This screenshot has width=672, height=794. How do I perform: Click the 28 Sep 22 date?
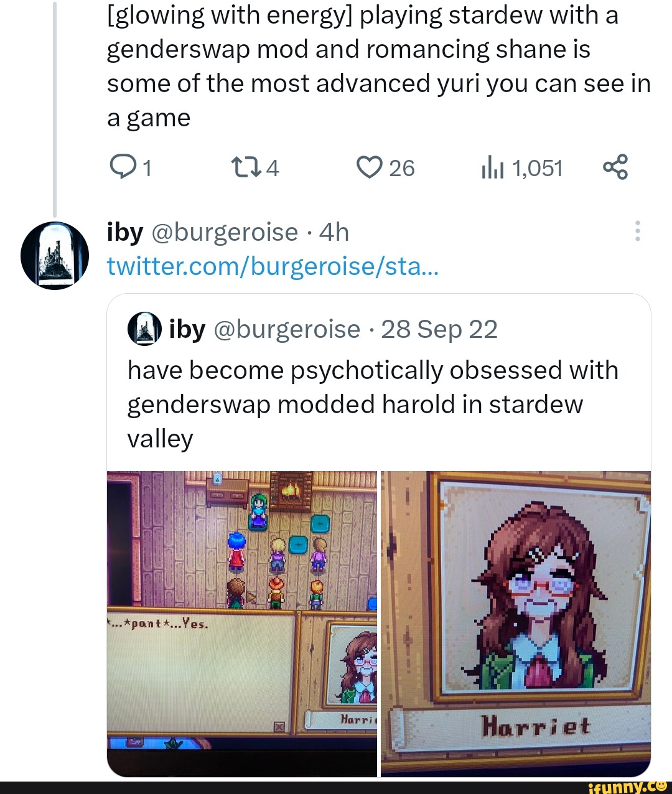click(x=439, y=329)
